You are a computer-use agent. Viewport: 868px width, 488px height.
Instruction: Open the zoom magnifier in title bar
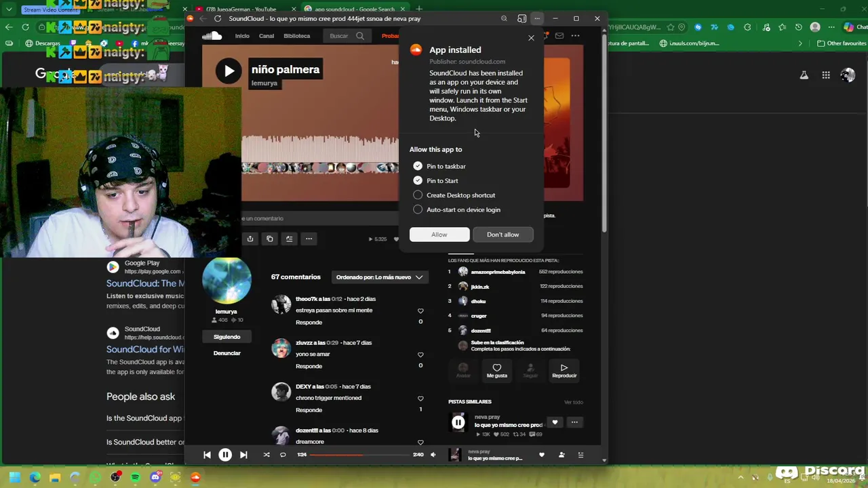(x=504, y=18)
